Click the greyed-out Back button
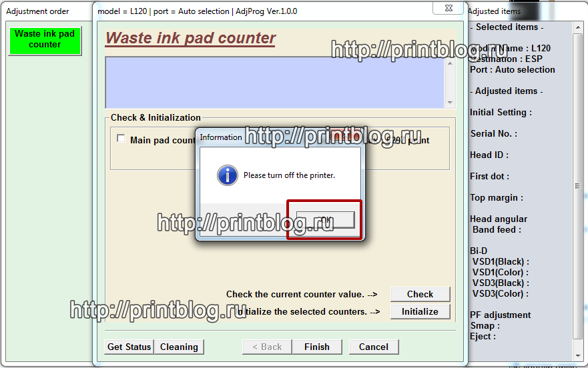The image size is (588, 368). tap(266, 347)
